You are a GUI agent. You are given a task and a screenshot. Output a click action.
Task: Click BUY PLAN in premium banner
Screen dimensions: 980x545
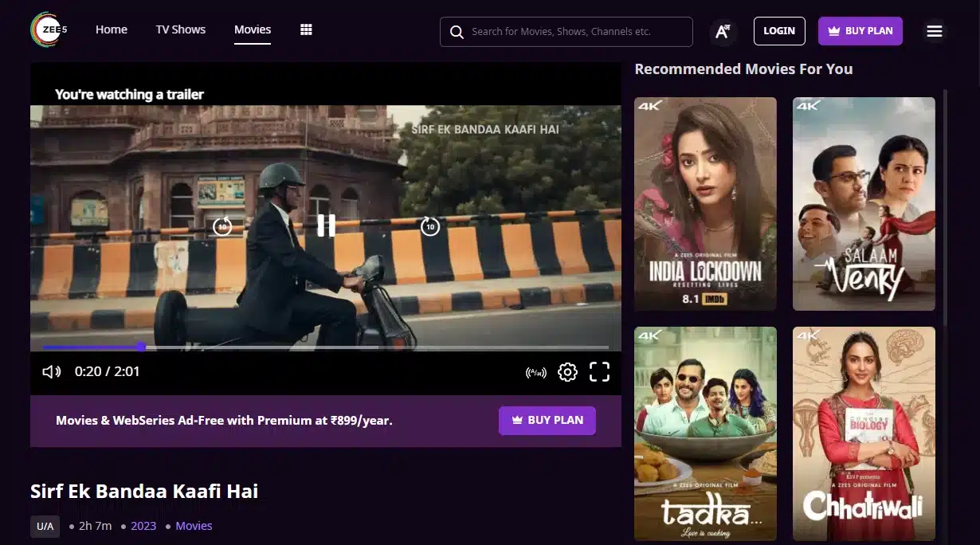pyautogui.click(x=547, y=420)
